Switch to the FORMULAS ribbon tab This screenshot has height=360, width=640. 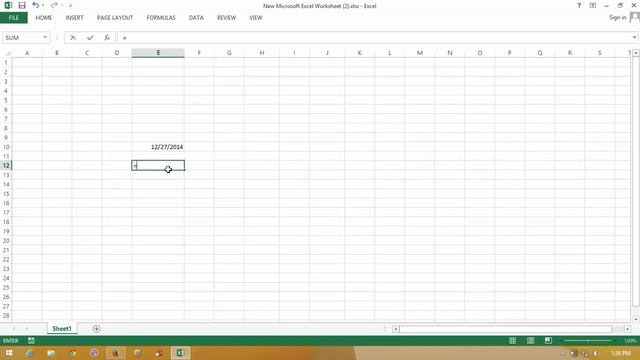(x=161, y=18)
